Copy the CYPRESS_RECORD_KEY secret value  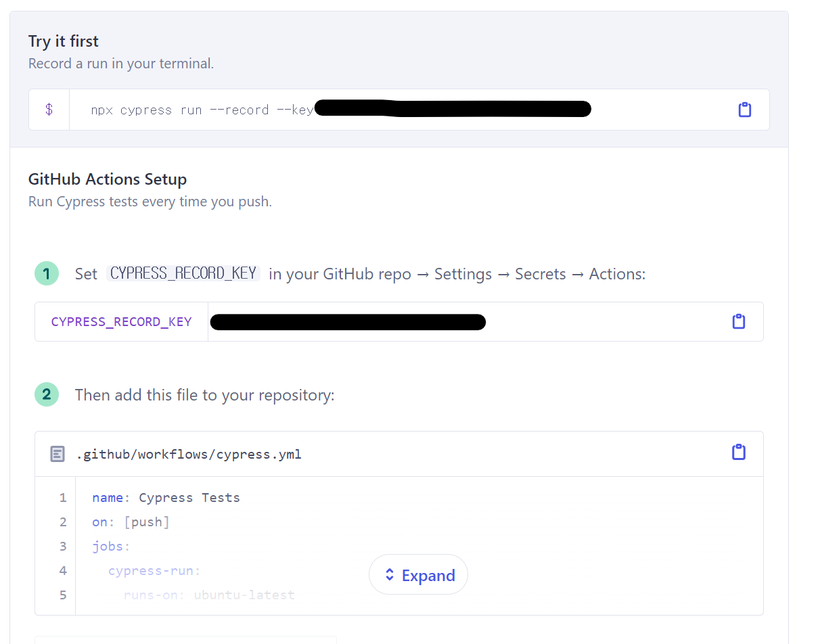[739, 321]
